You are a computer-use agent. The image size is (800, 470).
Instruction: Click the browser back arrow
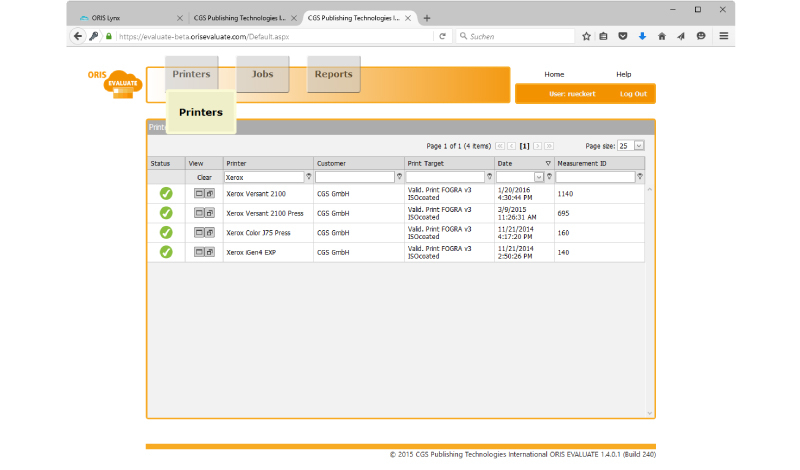coord(78,36)
